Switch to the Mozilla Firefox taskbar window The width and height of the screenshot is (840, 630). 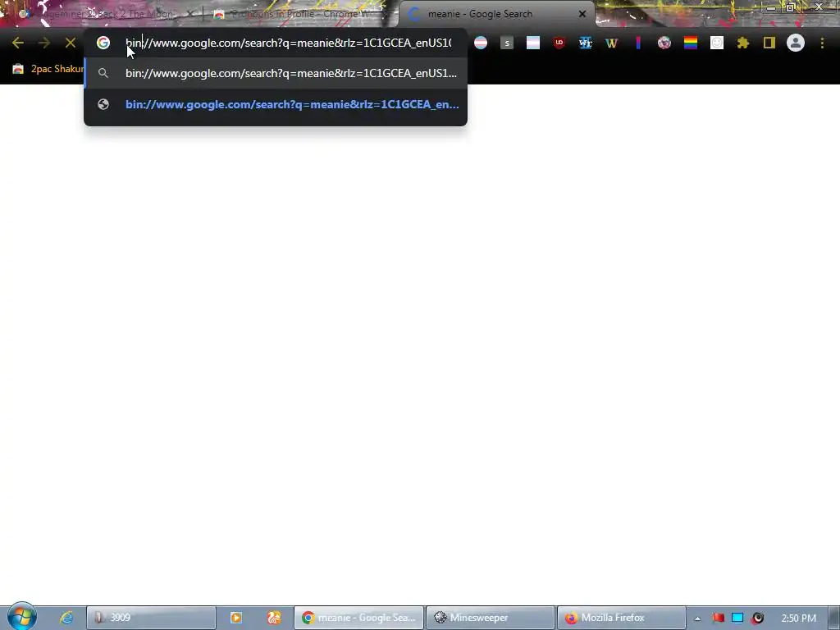coord(622,618)
